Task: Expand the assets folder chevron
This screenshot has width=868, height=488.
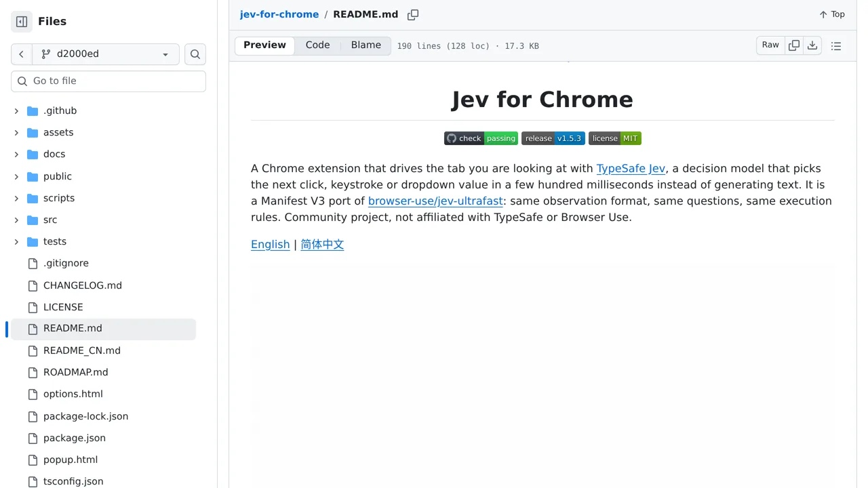Action: click(16, 133)
